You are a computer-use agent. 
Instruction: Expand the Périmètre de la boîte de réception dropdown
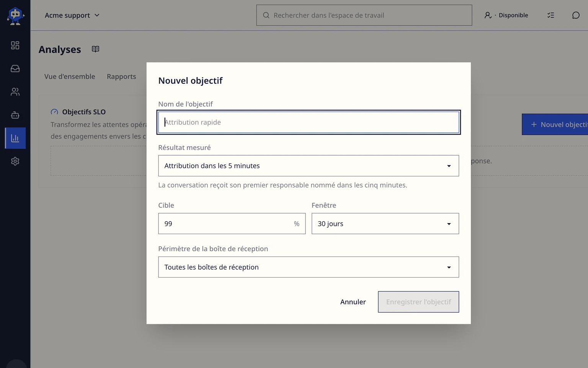(309, 267)
